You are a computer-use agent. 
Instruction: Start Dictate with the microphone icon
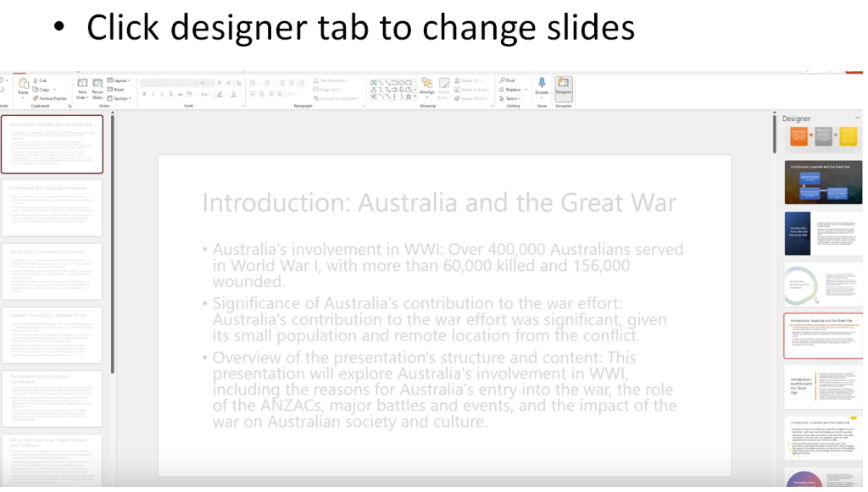[x=542, y=86]
